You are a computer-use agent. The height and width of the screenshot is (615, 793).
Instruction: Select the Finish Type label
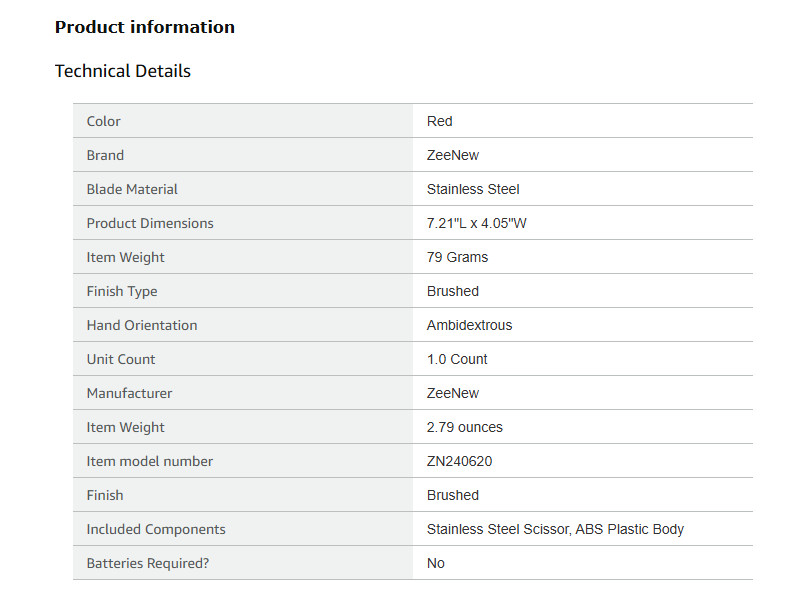122,291
